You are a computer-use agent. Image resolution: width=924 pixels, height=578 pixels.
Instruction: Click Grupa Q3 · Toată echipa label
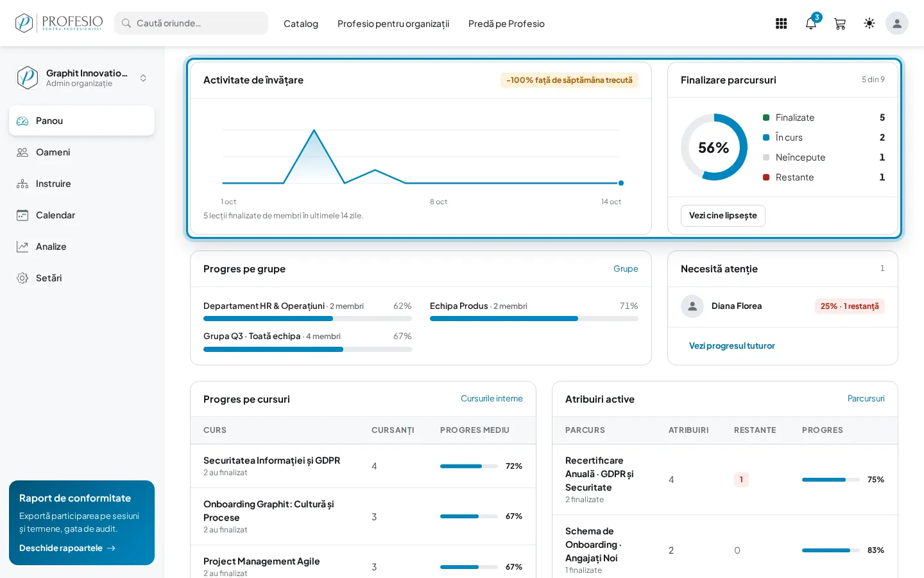click(252, 336)
